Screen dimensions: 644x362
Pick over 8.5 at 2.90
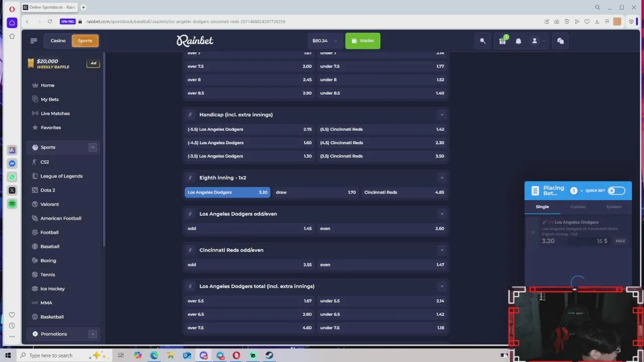[x=250, y=93]
